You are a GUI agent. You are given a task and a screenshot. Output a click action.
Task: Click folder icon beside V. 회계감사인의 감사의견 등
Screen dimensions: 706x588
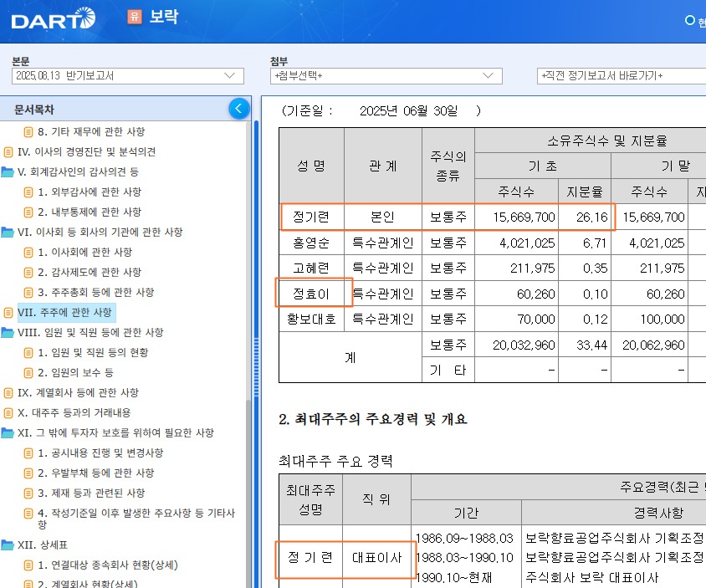click(8, 172)
